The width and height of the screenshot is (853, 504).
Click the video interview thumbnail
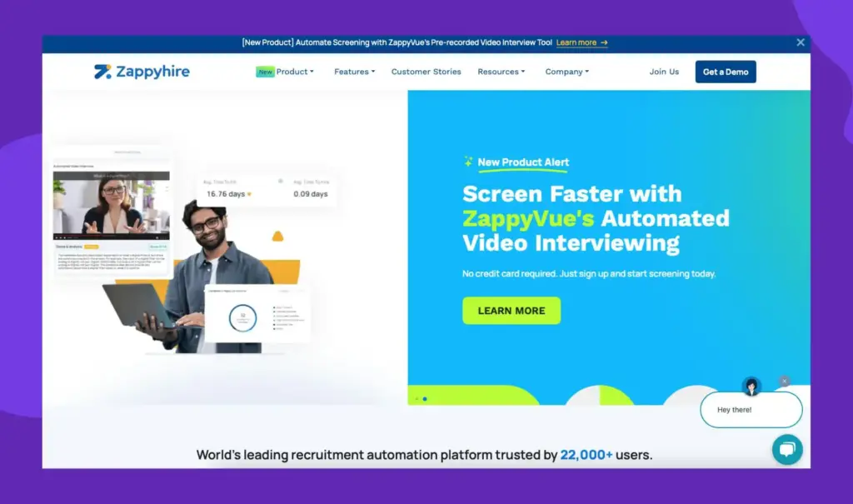(x=111, y=206)
